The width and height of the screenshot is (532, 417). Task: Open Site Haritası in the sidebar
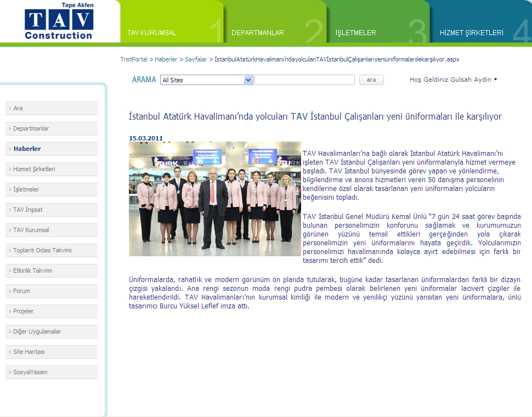pyautogui.click(x=52, y=352)
